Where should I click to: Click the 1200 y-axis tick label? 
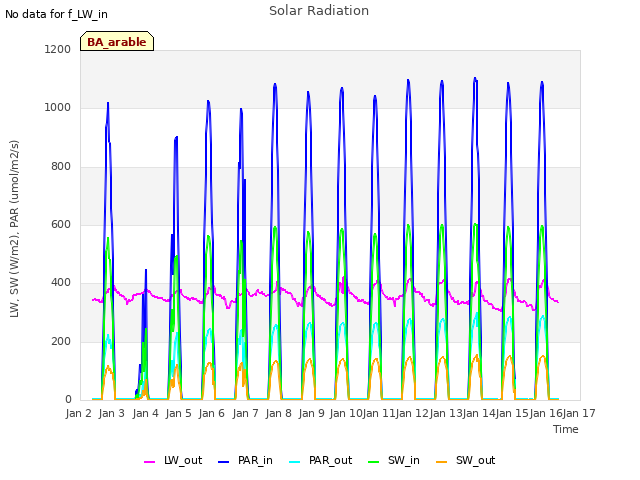pyautogui.click(x=58, y=49)
